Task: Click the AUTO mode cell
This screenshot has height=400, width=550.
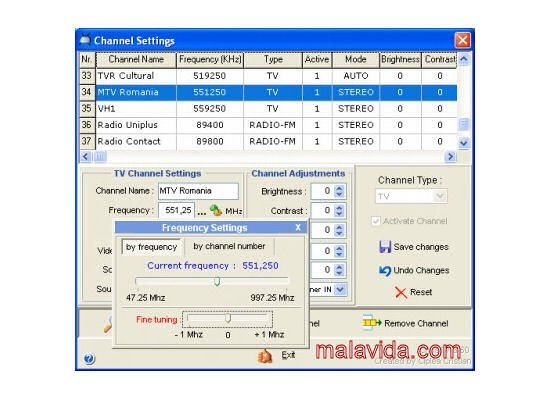Action: (x=356, y=76)
